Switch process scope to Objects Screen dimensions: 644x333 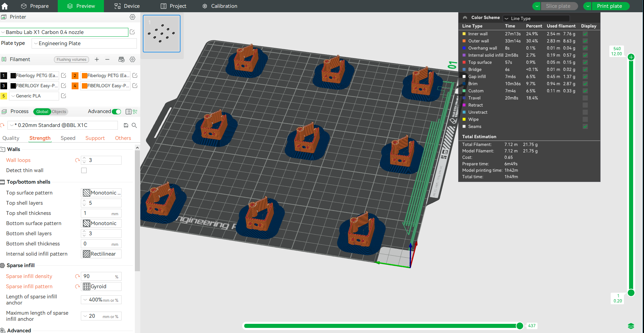tap(59, 112)
